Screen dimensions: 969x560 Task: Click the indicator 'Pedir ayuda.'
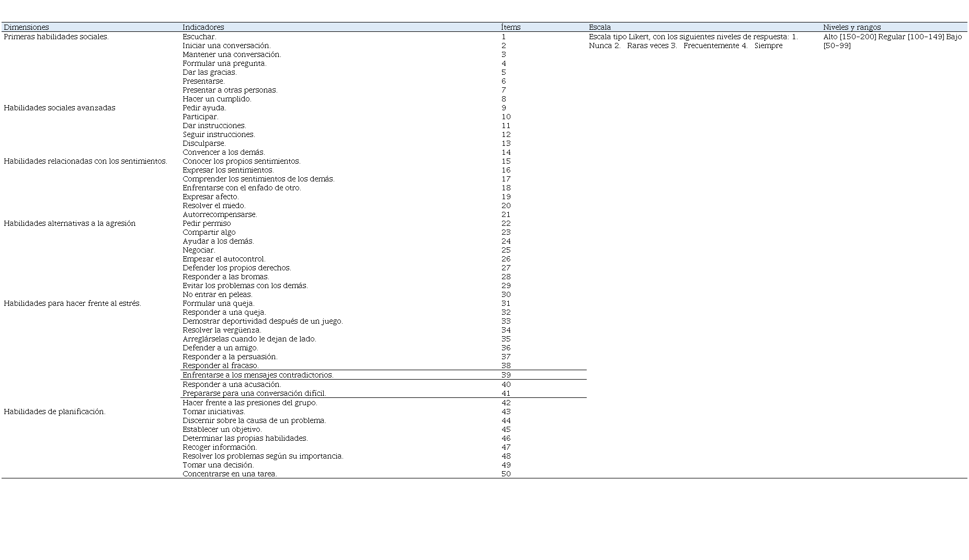204,108
